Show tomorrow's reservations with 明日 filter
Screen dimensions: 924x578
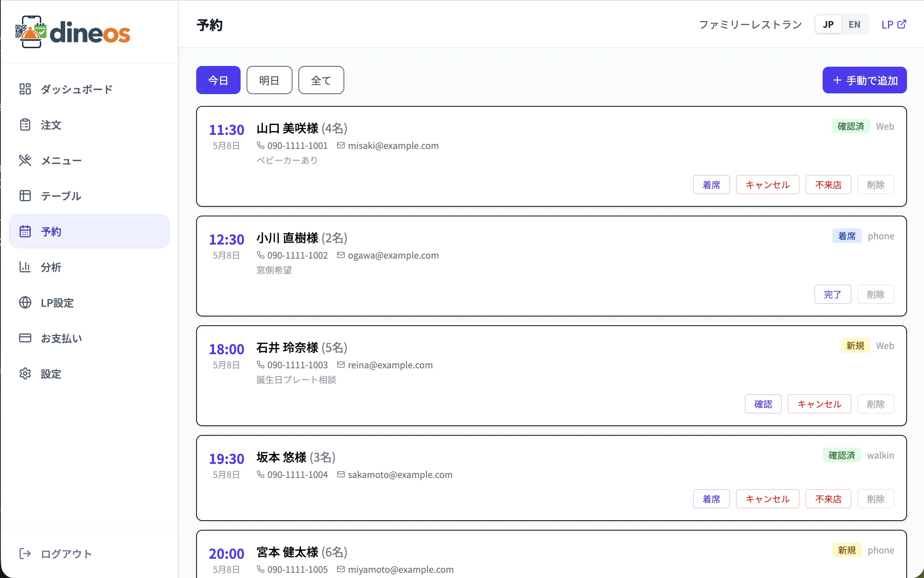(269, 80)
